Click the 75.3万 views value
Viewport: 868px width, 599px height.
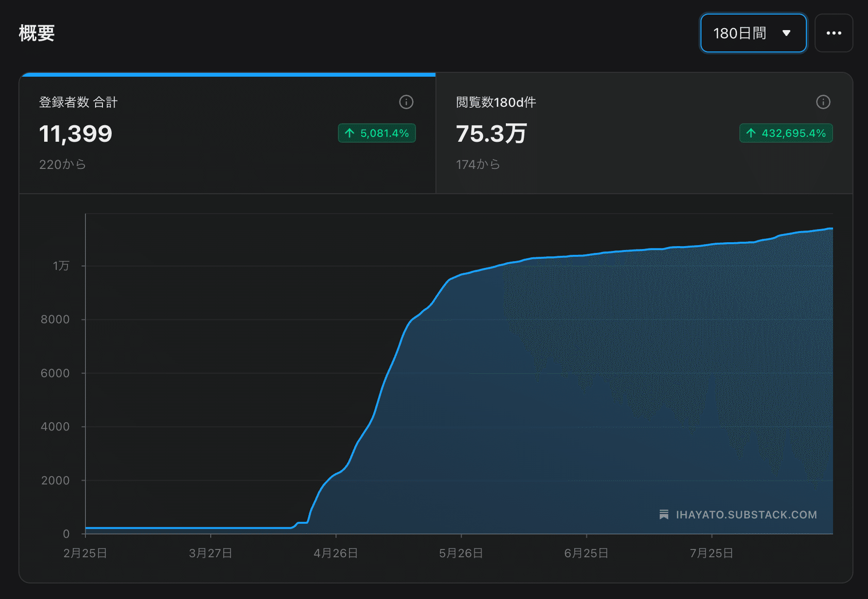pos(491,133)
